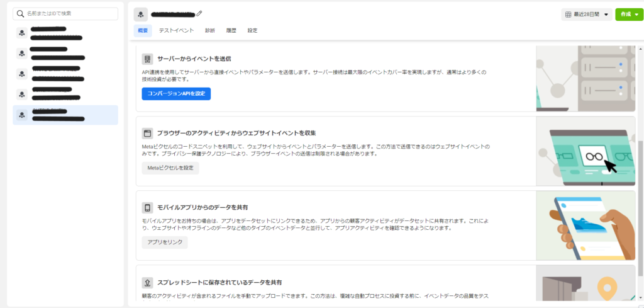Go to the 履歴 tab
Screen dimensions: 644x308
click(231, 30)
